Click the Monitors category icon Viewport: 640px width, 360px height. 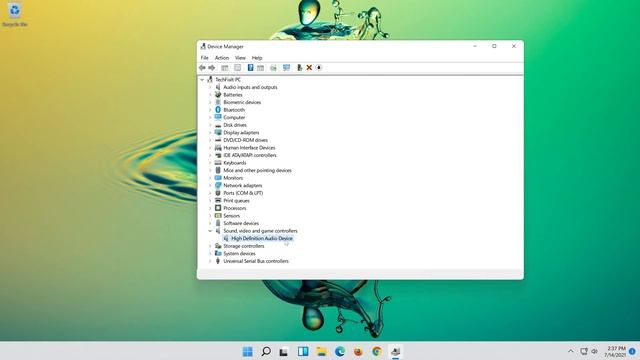click(x=218, y=178)
